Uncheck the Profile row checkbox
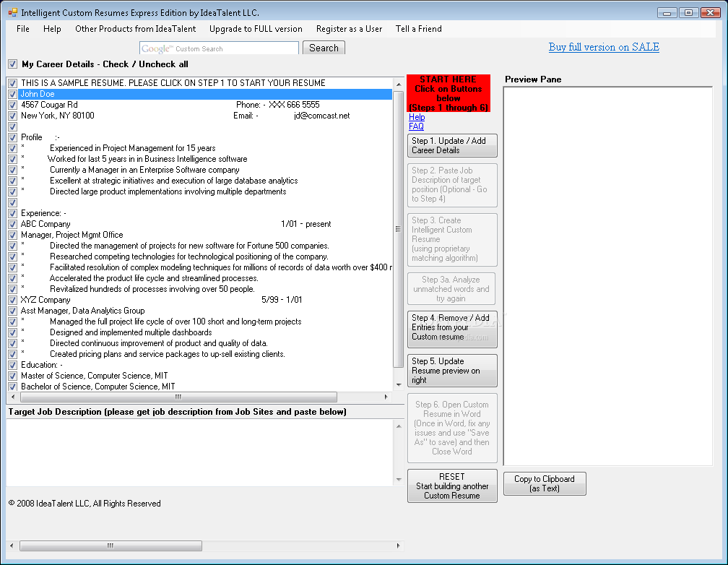This screenshot has width=728, height=565. [x=12, y=137]
